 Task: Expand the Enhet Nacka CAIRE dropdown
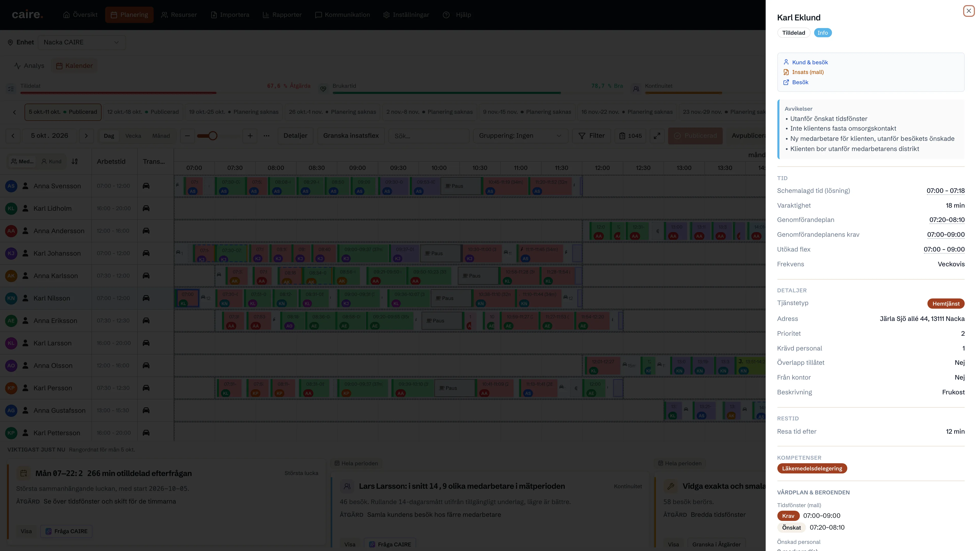(x=81, y=42)
